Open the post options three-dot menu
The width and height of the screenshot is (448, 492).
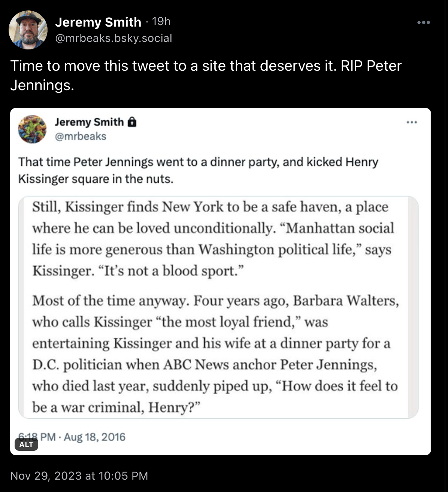pyautogui.click(x=424, y=22)
